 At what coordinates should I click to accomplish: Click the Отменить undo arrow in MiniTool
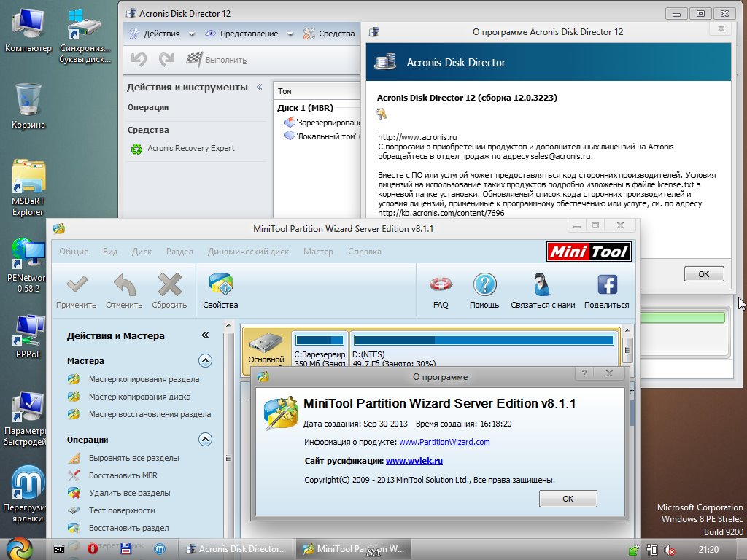124,292
